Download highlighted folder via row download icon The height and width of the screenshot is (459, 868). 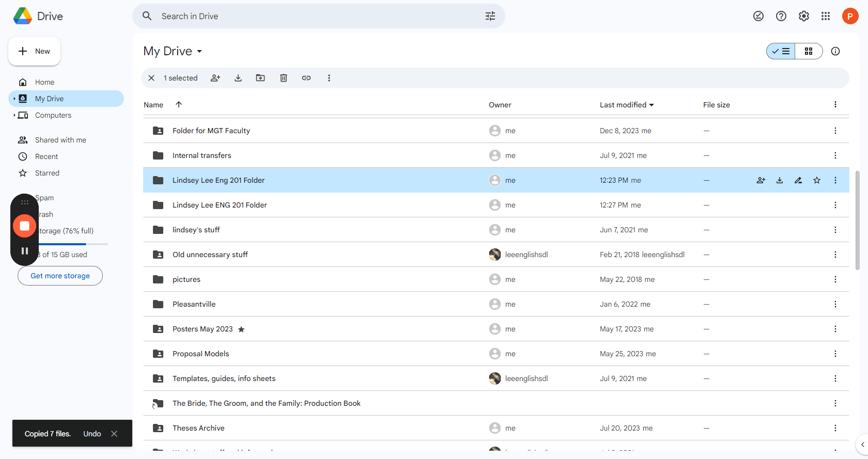[x=780, y=180]
